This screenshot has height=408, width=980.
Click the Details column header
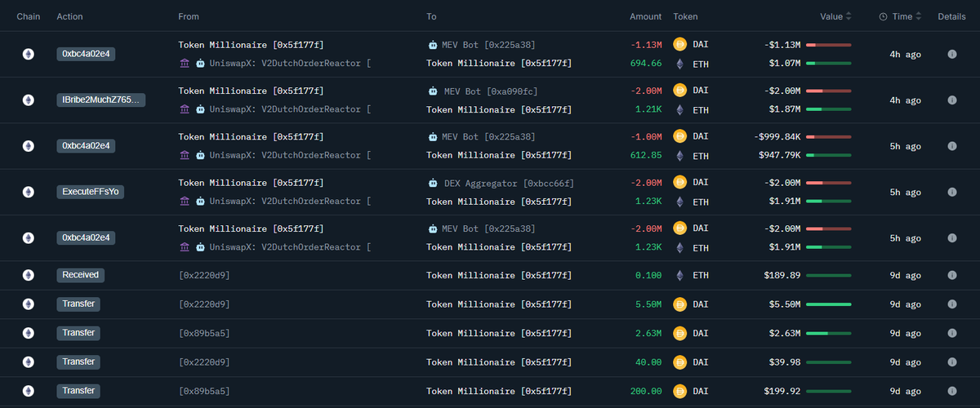pyautogui.click(x=951, y=16)
